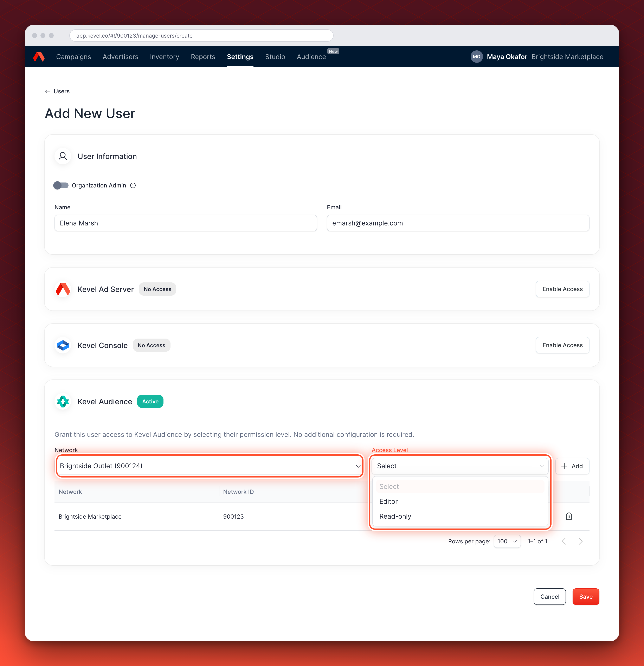
Task: Go to the next page arrow
Action: [x=580, y=541]
